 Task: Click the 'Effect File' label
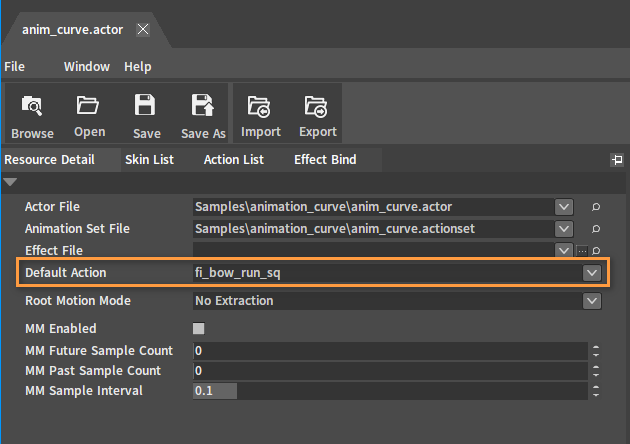54,251
